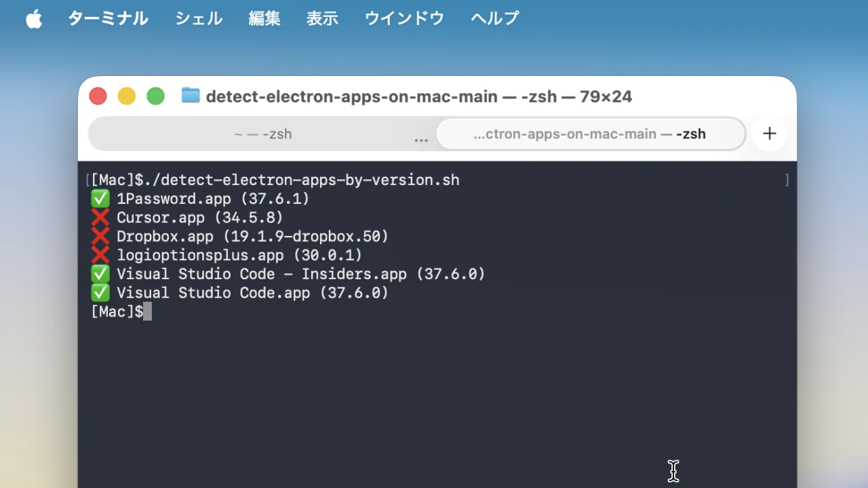Click the folder proxy icon in title bar
The height and width of the screenshot is (488, 868).
[191, 96]
